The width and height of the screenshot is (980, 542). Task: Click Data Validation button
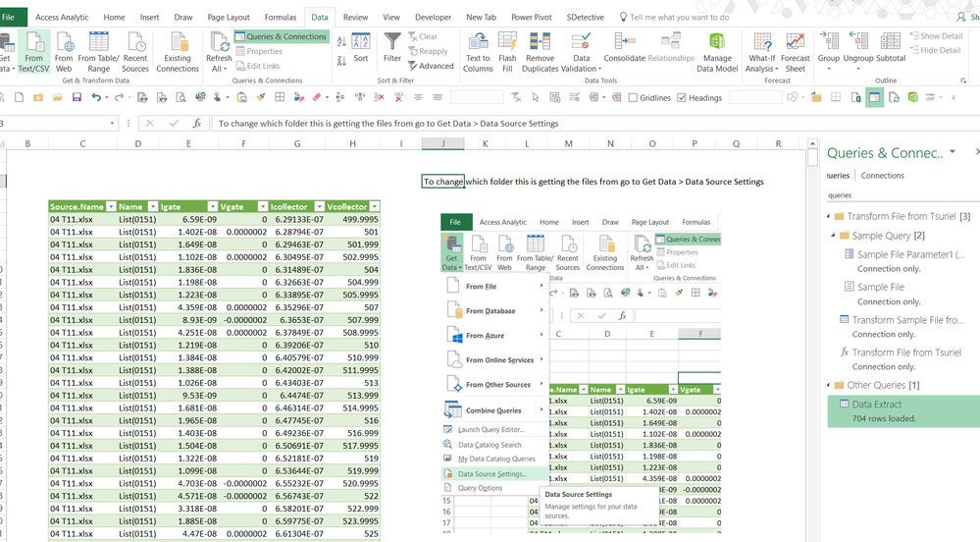(x=582, y=53)
